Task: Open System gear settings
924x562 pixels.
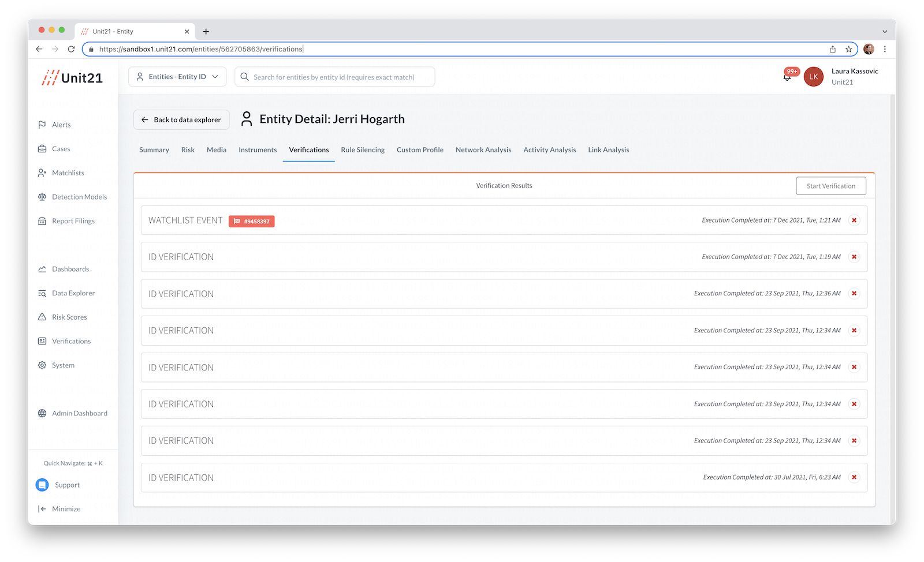Action: coord(42,365)
